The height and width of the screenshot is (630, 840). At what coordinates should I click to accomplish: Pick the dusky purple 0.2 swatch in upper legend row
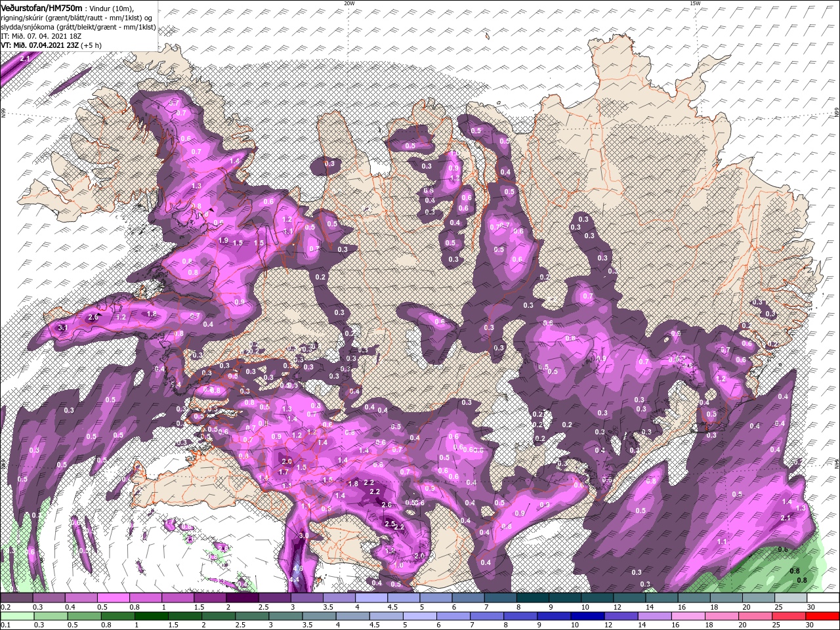click(16, 598)
